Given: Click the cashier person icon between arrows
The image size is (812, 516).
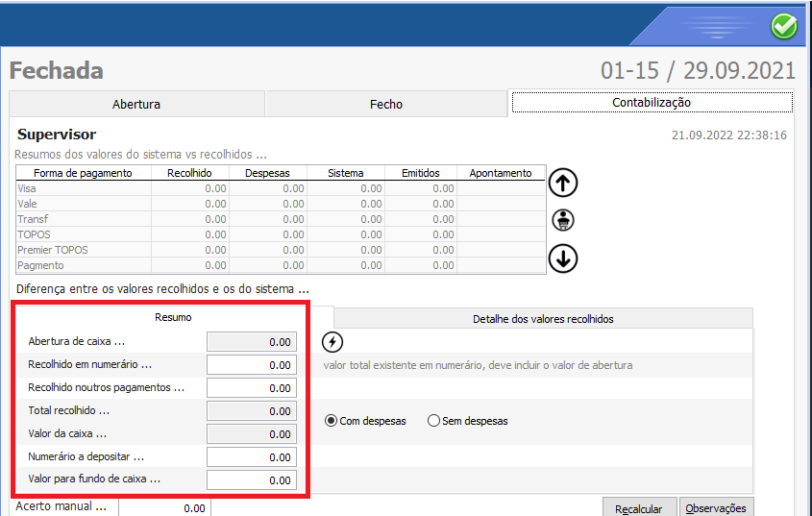Looking at the screenshot, I should click(x=563, y=220).
